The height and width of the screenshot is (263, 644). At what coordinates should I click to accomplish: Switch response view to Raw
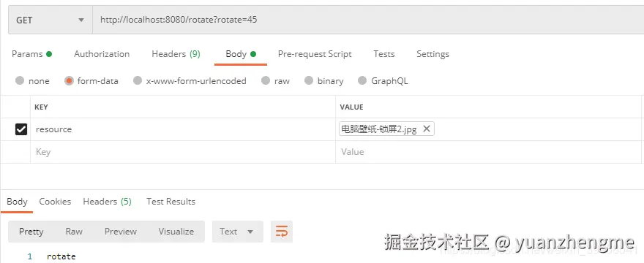(74, 232)
